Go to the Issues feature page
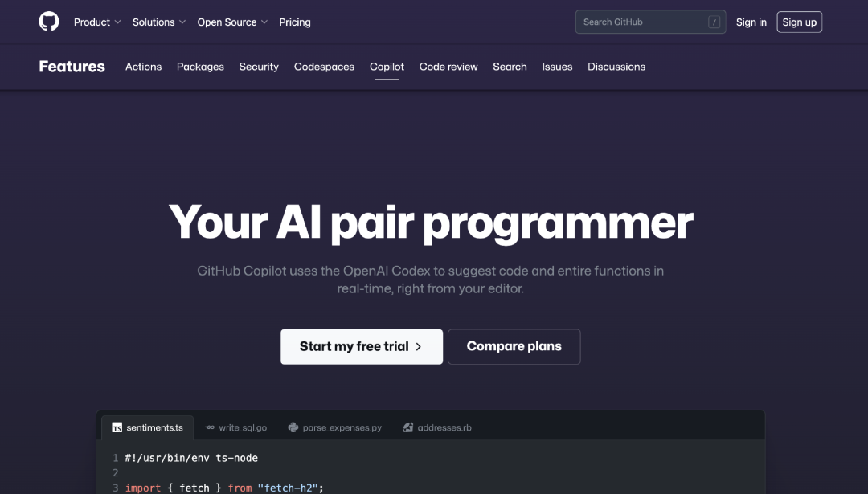Image resolution: width=868 pixels, height=494 pixels. 557,67
